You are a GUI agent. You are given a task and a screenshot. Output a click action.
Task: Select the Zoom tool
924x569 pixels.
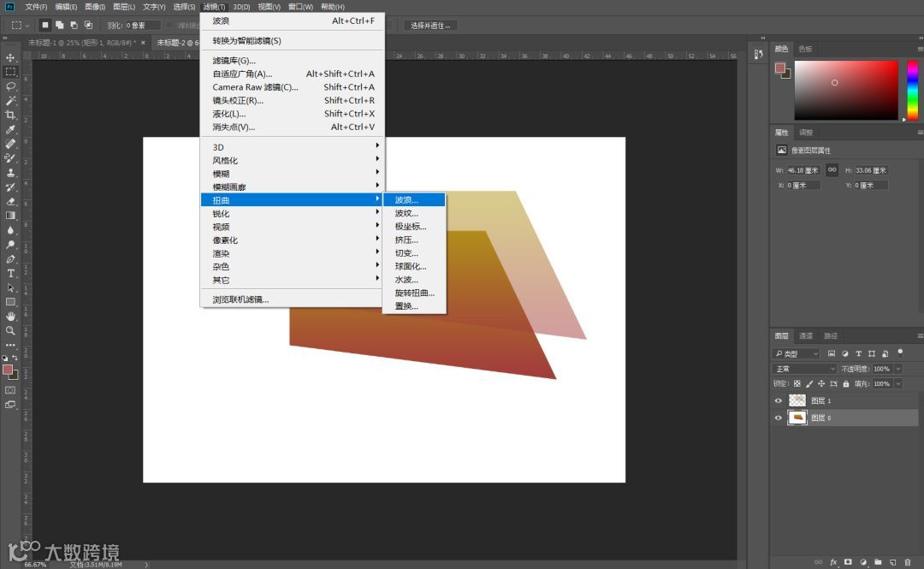(x=10, y=331)
